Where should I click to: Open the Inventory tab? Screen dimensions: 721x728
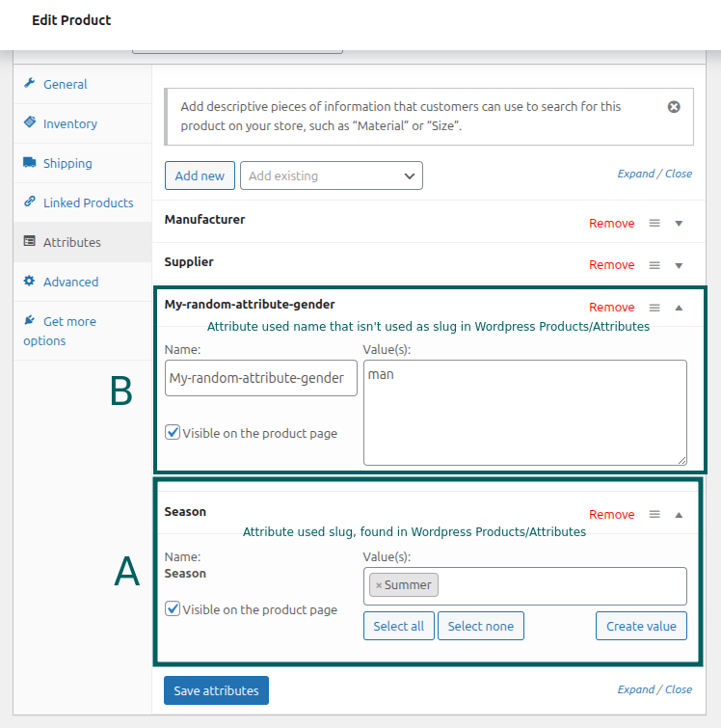82,123
